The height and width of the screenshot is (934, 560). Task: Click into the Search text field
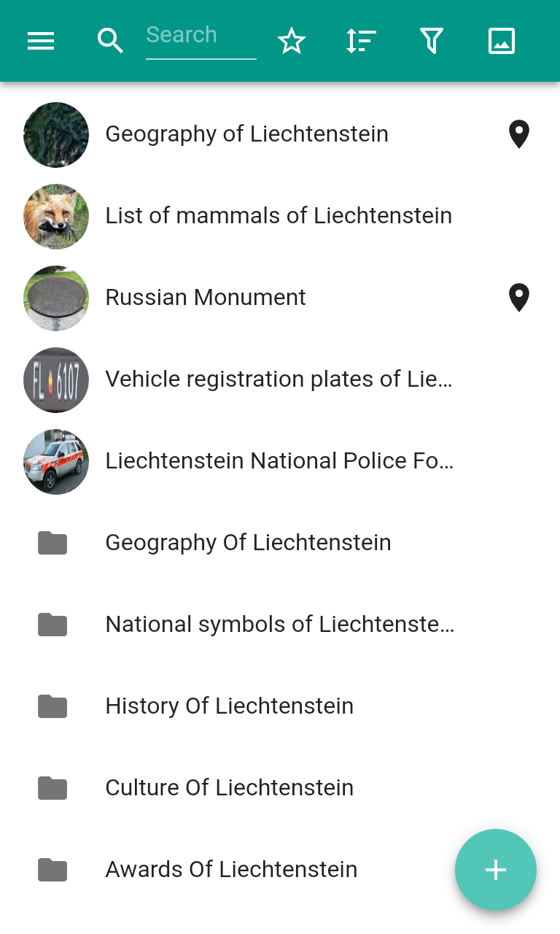coord(201,35)
